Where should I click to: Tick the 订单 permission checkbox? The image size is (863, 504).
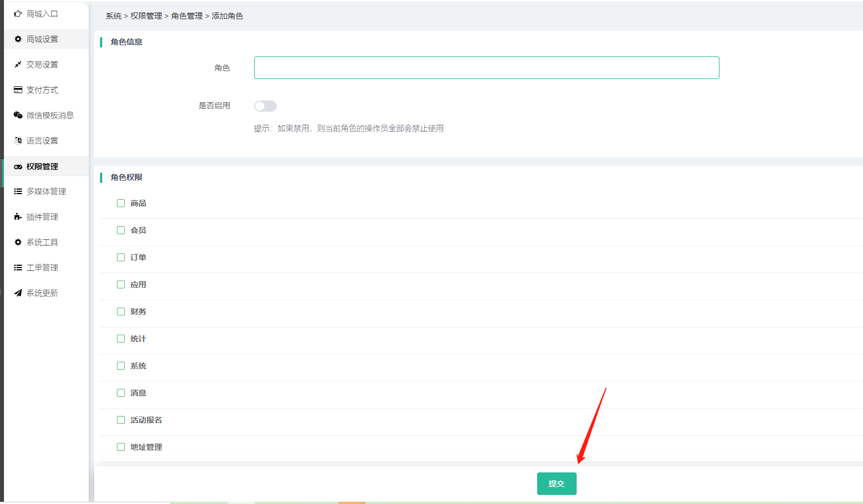point(121,257)
